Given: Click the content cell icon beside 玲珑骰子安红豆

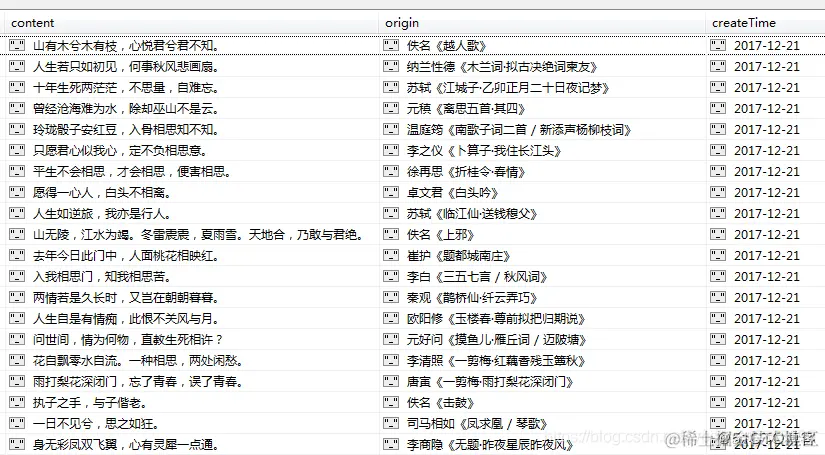Looking at the screenshot, I should click(17, 129).
